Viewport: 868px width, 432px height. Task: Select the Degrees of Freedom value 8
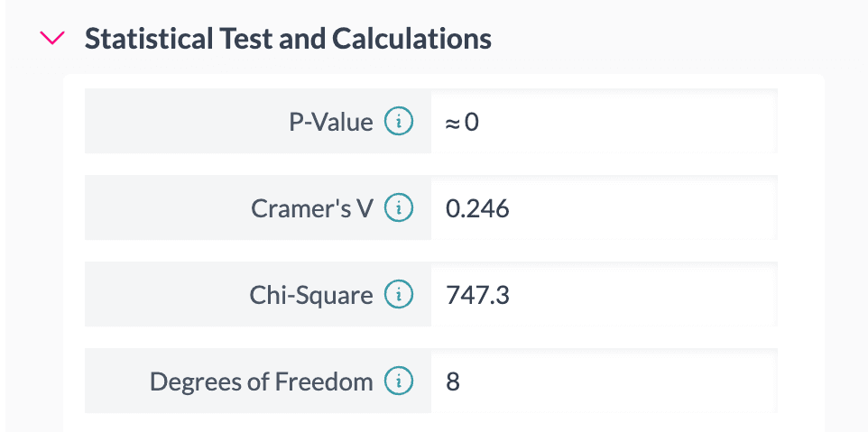(x=453, y=381)
